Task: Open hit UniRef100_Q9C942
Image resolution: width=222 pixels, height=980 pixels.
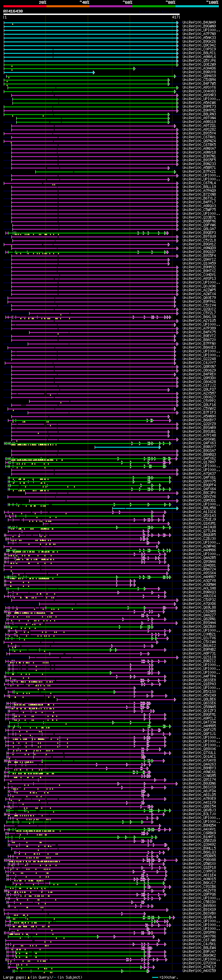Action: (199, 45)
